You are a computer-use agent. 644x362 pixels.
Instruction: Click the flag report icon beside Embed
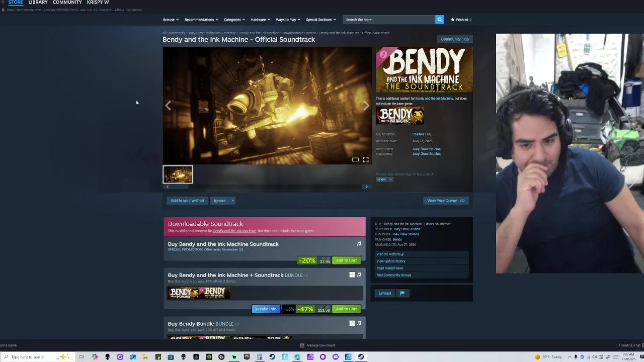click(x=402, y=293)
